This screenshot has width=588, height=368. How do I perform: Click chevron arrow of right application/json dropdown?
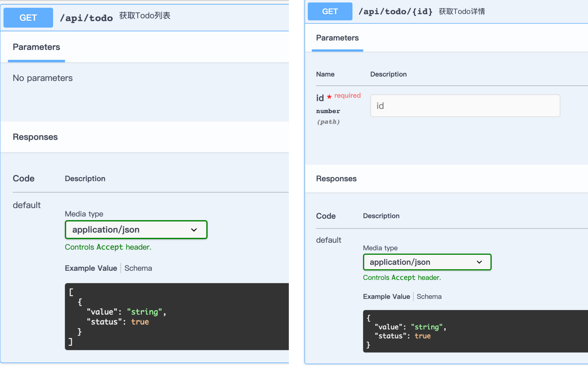(479, 262)
